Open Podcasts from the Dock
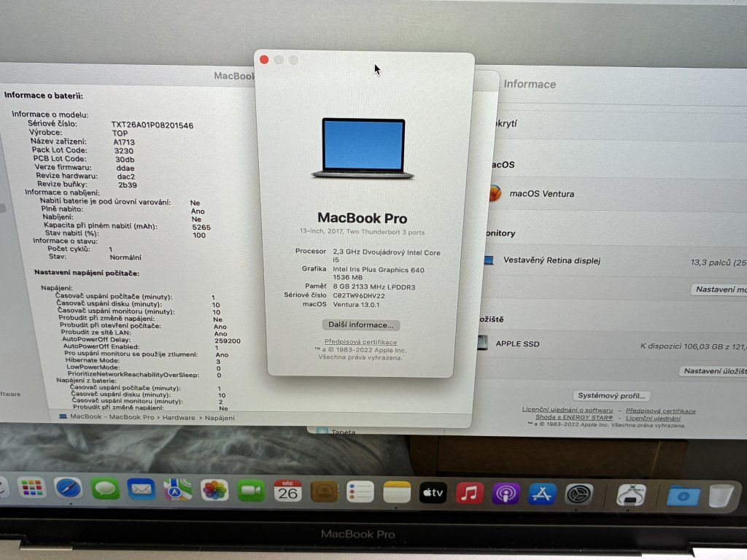This screenshot has width=747, height=560. 506,494
